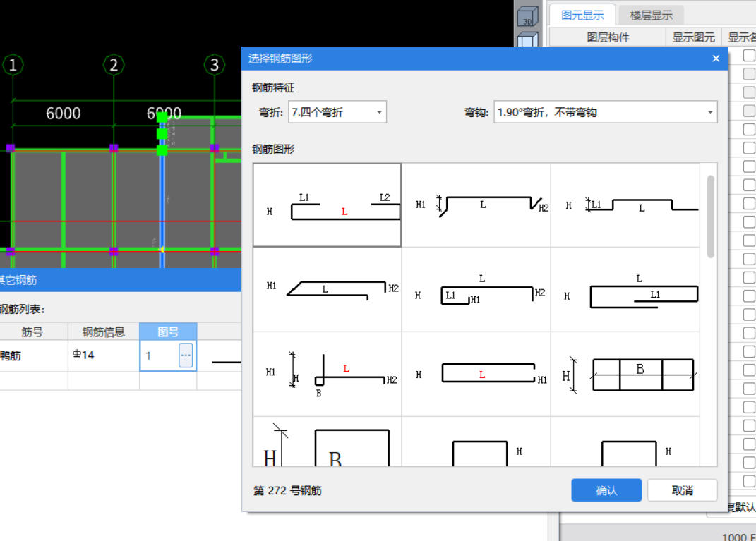Screen dimensions: 756x541
Task: Select shape with H1, H, B and red L
Action: (328, 375)
